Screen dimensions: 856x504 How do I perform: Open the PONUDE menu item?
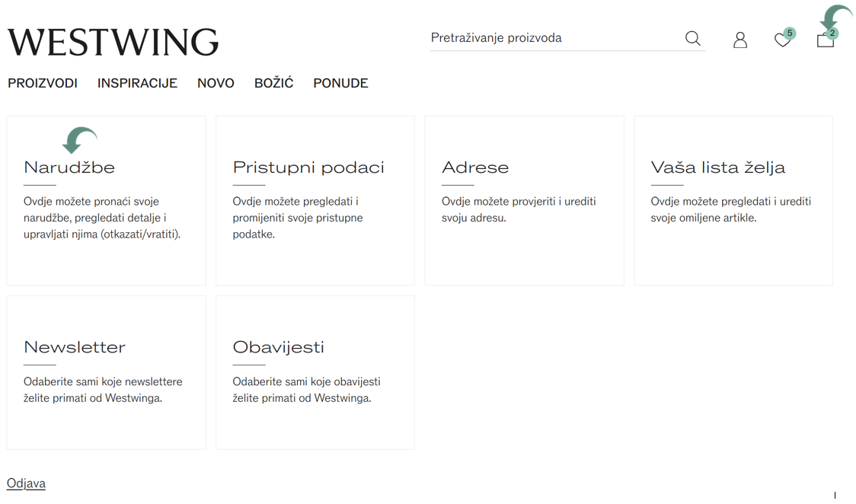coord(340,83)
